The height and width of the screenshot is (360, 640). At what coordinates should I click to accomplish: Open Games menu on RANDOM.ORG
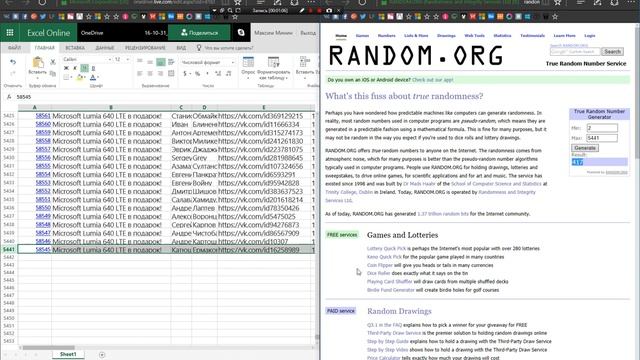click(x=362, y=36)
